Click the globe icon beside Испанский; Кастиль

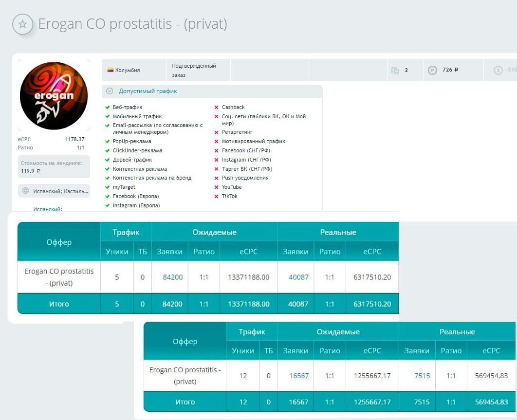(x=25, y=191)
